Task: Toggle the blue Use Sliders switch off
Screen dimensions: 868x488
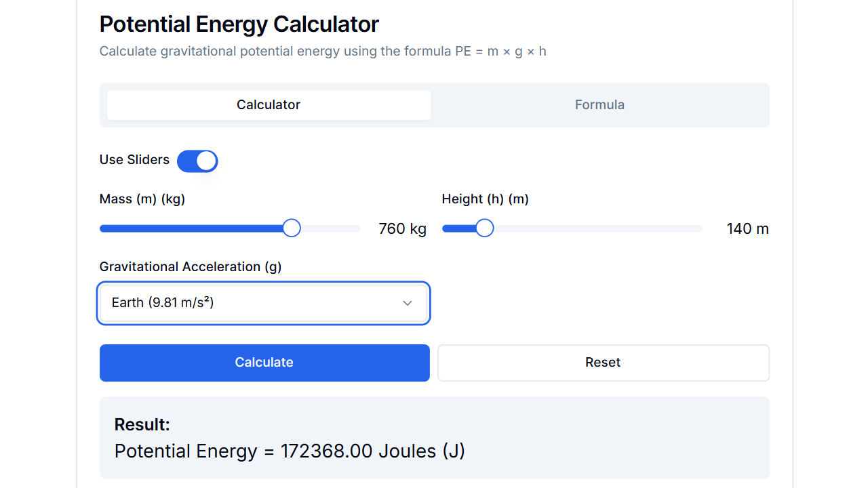Action: (197, 161)
